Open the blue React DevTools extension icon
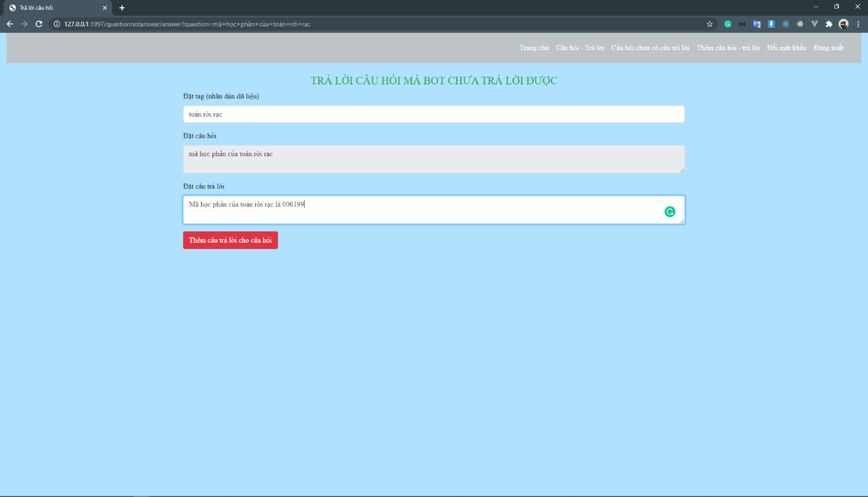This screenshot has width=868, height=497. [786, 24]
